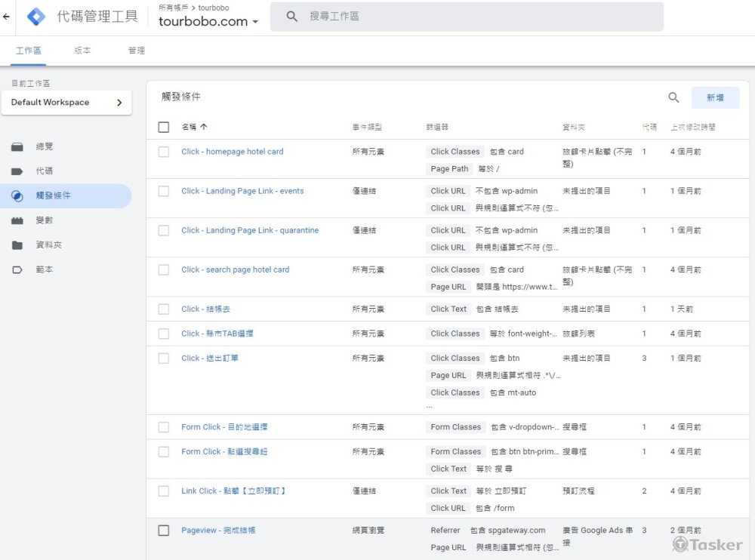The height and width of the screenshot is (560, 755).
Task: Click the 觸發條件 panel heading
Action: pos(180,97)
